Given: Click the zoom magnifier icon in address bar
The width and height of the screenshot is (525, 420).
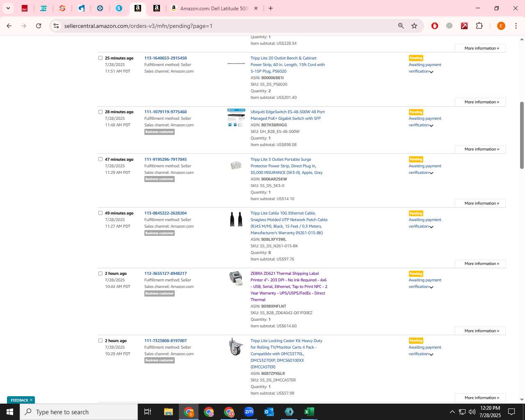Looking at the screenshot, I should click(401, 26).
